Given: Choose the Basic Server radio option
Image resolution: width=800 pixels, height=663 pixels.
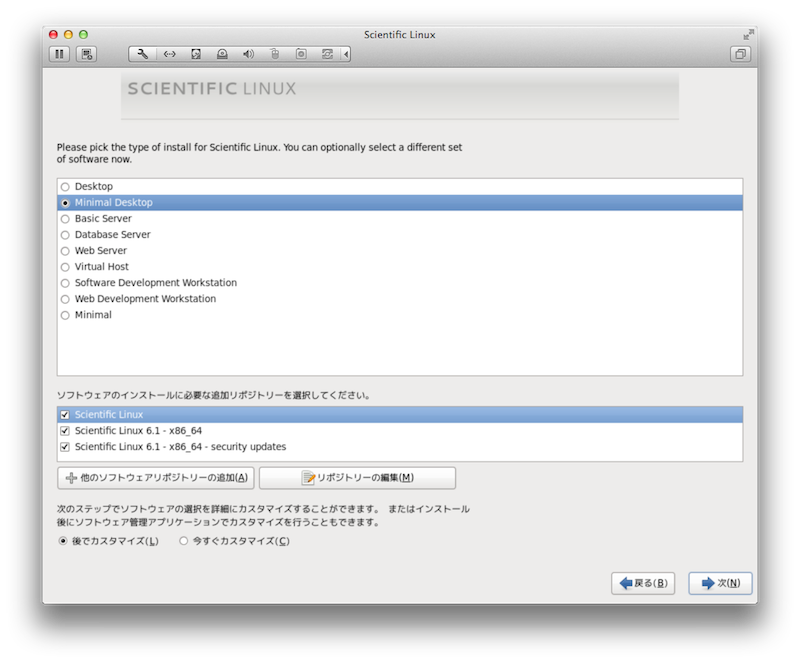Looking at the screenshot, I should (x=66, y=219).
